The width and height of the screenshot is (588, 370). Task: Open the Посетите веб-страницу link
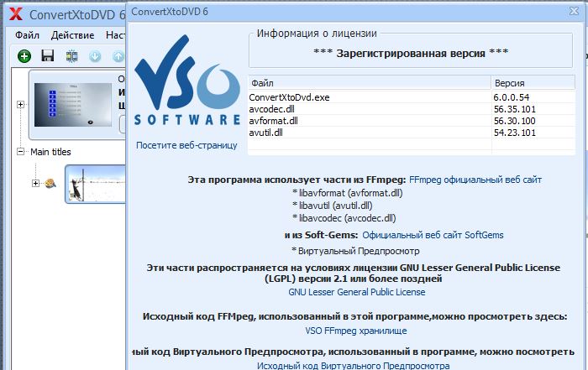coord(186,145)
